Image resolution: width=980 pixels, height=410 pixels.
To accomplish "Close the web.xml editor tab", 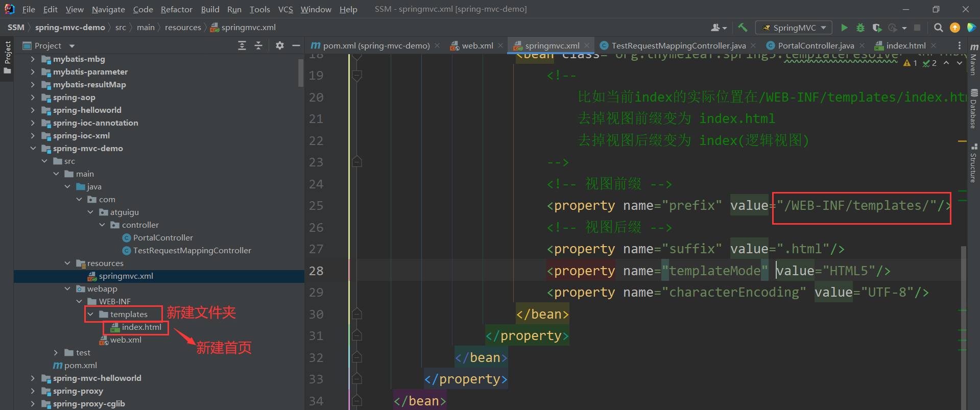I will (x=500, y=45).
